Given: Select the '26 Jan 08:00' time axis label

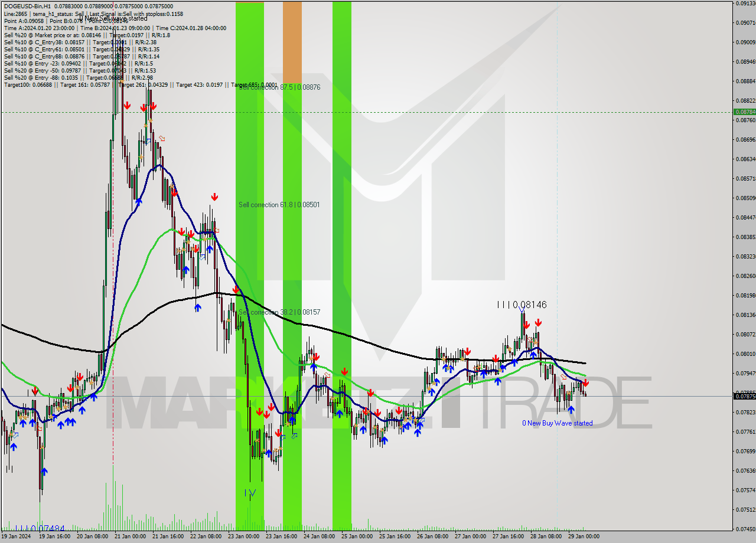Looking at the screenshot, I should (433, 537).
